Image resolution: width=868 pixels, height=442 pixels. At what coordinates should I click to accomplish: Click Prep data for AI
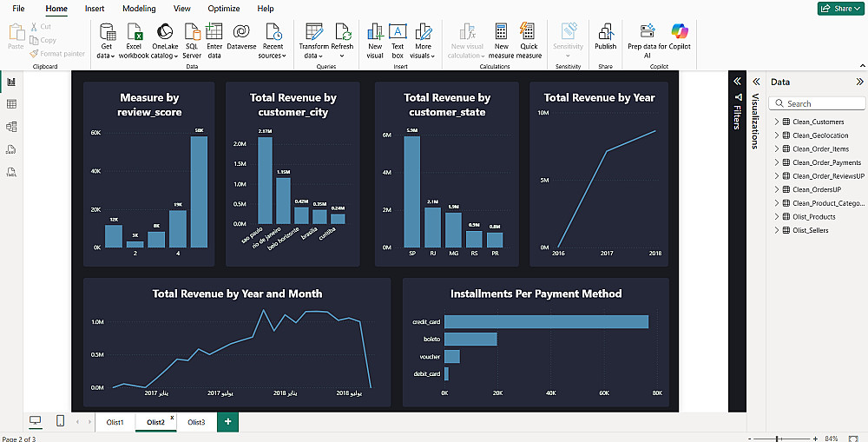coord(647,42)
